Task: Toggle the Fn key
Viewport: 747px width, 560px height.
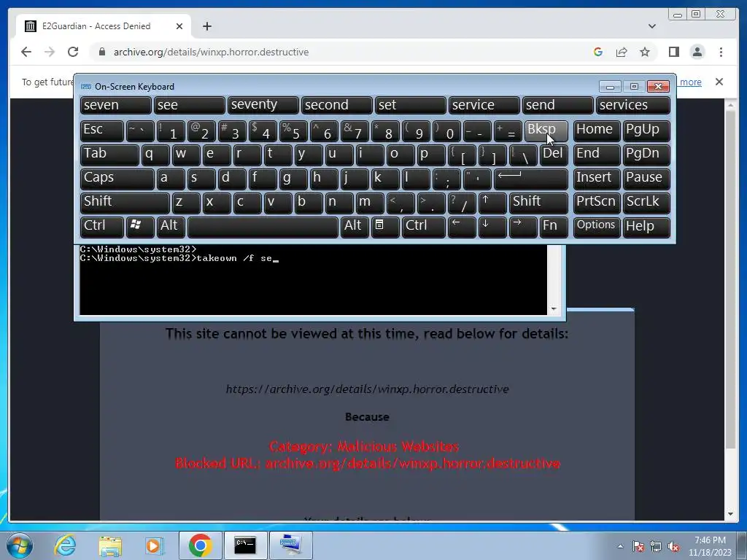Action: click(554, 227)
